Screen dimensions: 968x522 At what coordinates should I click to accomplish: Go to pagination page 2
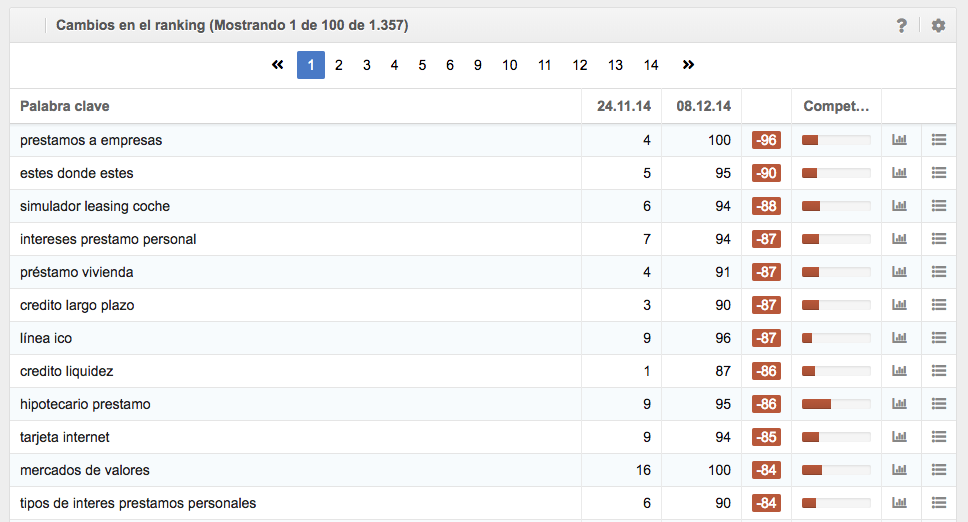[x=339, y=65]
